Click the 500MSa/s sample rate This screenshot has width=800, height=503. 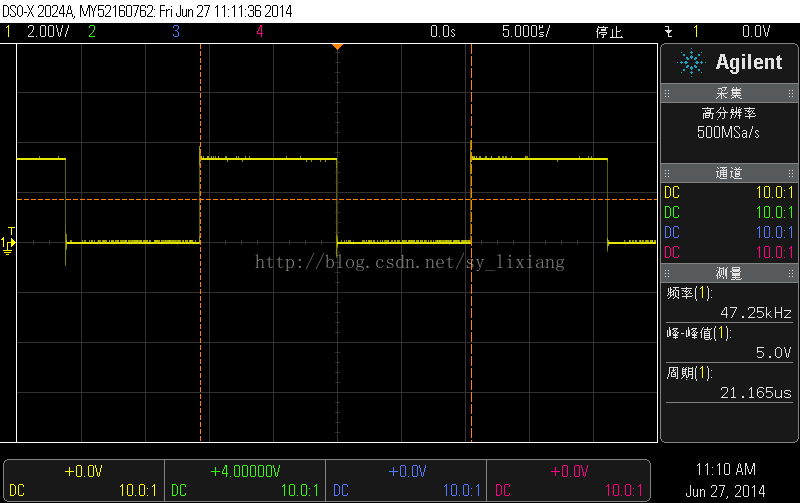coord(729,133)
